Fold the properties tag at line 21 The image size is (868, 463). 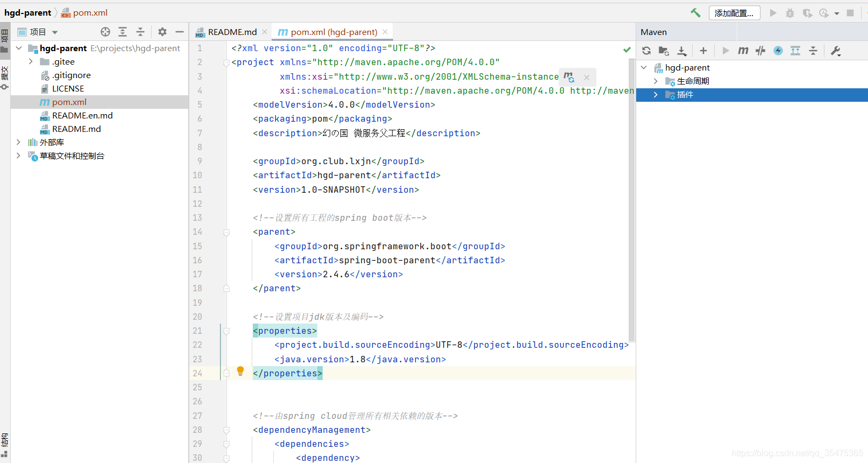pos(226,331)
